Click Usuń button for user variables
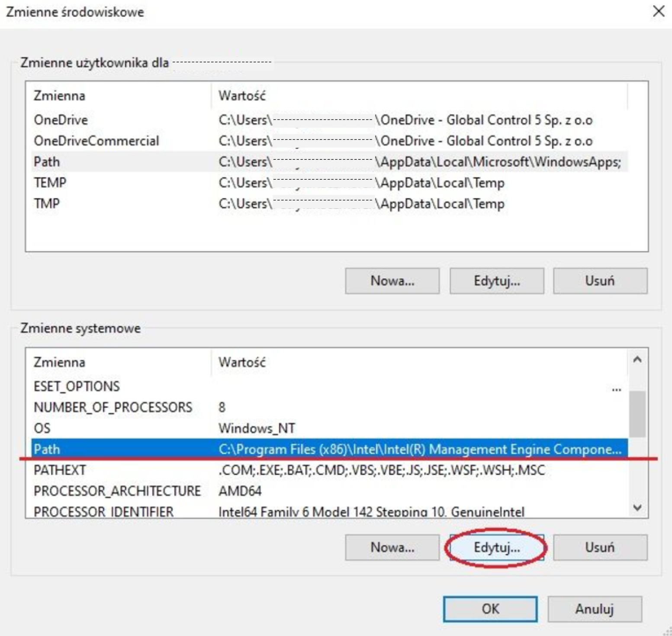Viewport: 672px width, 636px height. pos(600,281)
